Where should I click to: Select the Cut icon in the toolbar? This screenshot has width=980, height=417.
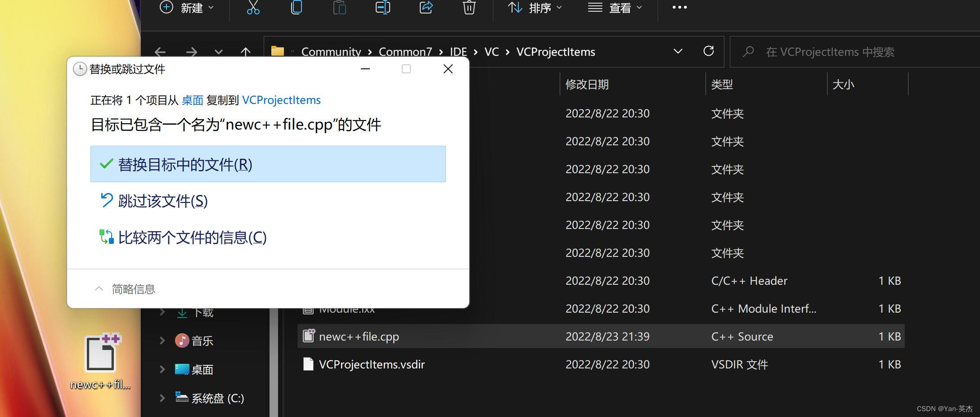[253, 7]
